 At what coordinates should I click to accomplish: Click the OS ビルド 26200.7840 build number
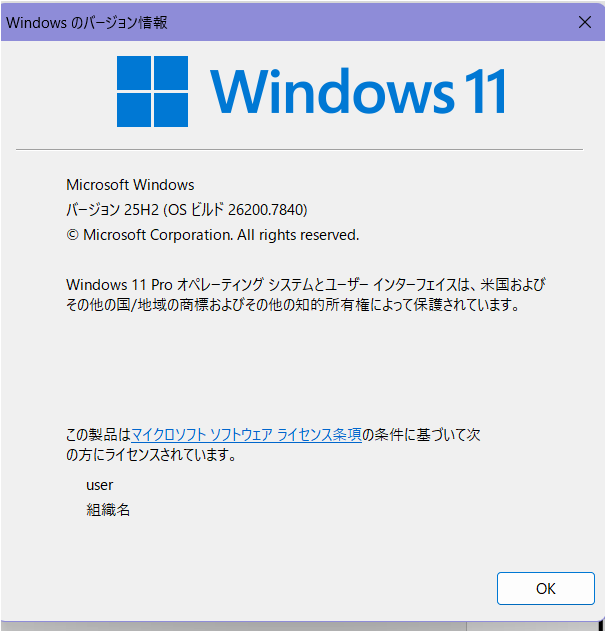237,210
